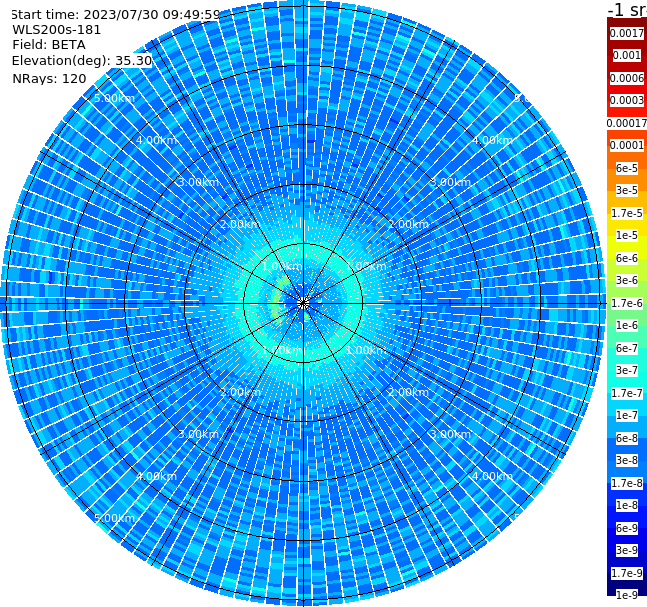Select the Elevation(deg): 35.30 text
Screen dimensions: 647x607
(x=82, y=61)
